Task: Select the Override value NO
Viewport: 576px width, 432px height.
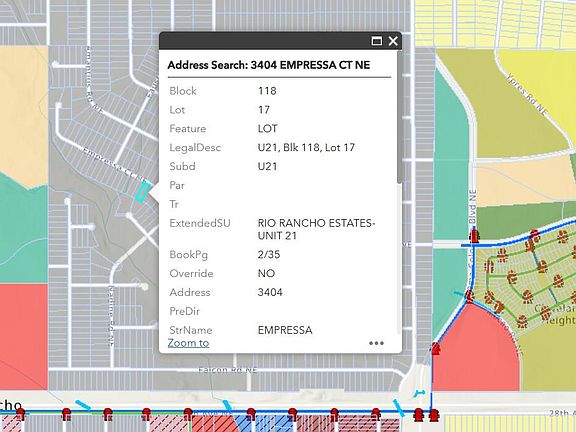Action: [x=266, y=273]
